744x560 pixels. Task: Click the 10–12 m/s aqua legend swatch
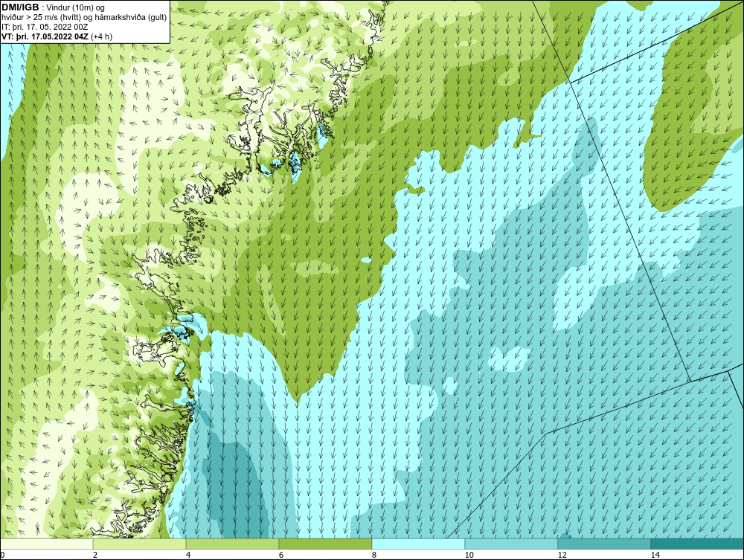point(512,544)
